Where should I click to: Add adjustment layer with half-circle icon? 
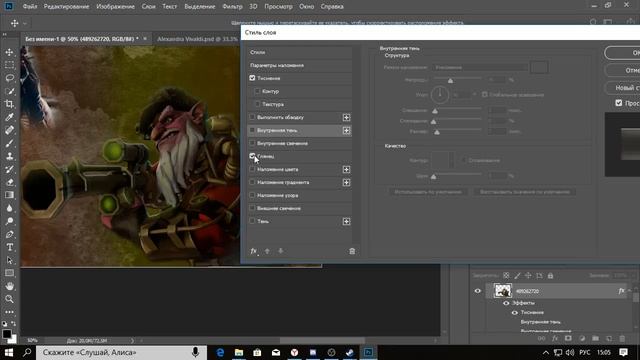tap(582, 338)
